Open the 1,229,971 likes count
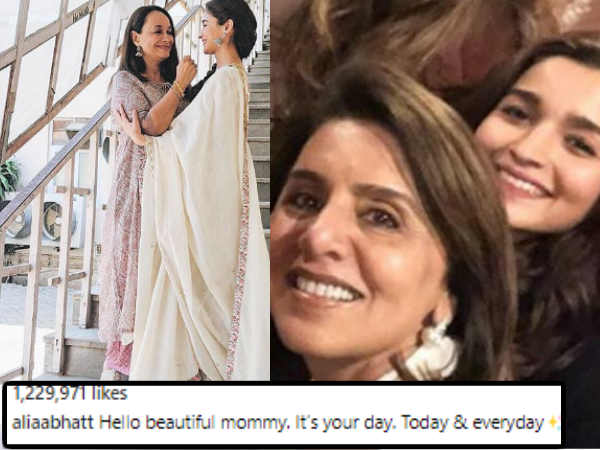The height and width of the screenshot is (450, 600). (70, 394)
